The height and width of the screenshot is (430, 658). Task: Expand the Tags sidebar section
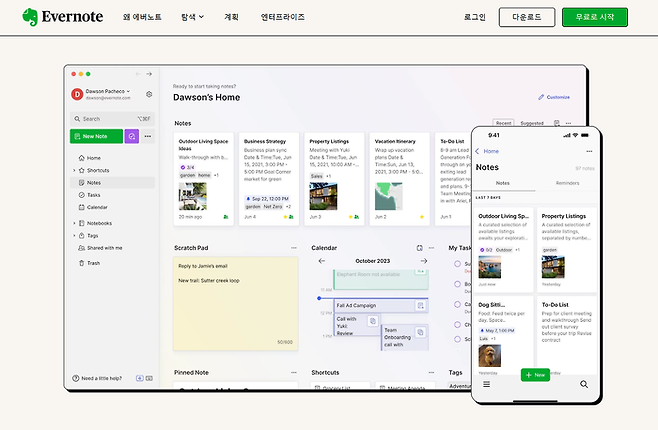74,236
